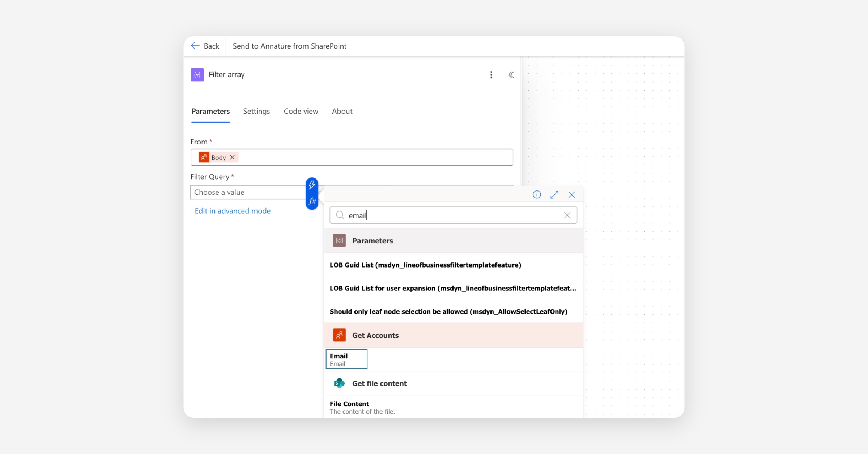Go to the About tab
The image size is (868, 454).
point(342,111)
